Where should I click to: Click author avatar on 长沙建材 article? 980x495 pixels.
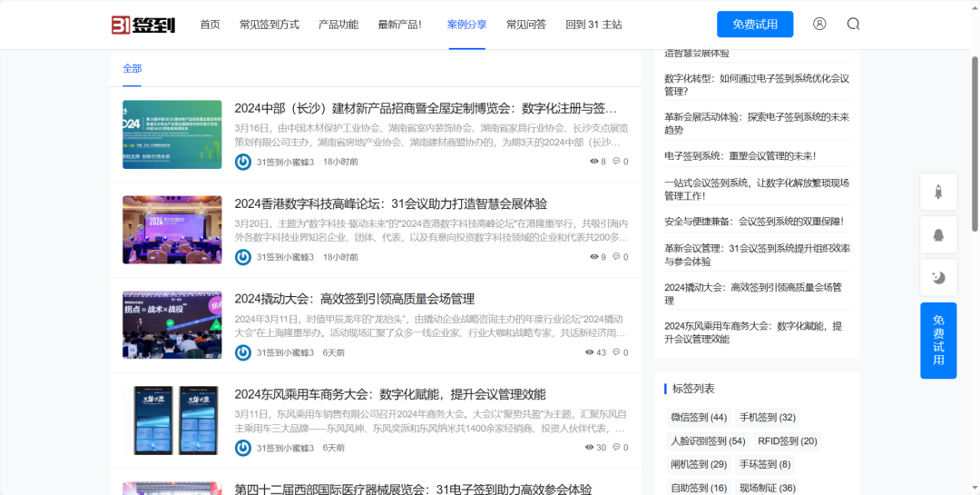(243, 162)
